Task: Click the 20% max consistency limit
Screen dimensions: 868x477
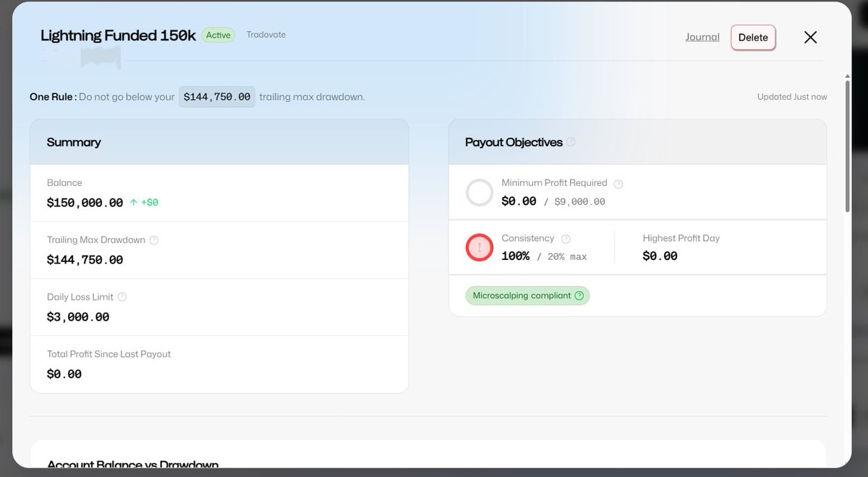Action: (567, 257)
